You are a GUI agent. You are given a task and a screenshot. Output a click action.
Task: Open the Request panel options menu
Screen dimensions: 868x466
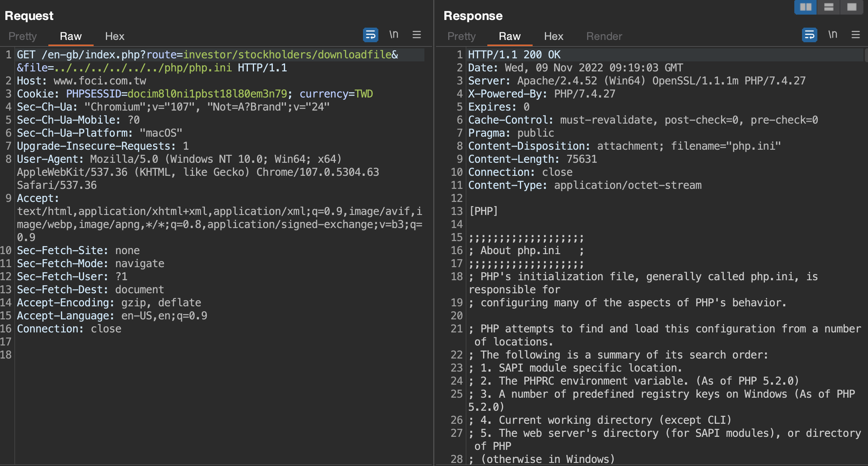click(x=417, y=35)
